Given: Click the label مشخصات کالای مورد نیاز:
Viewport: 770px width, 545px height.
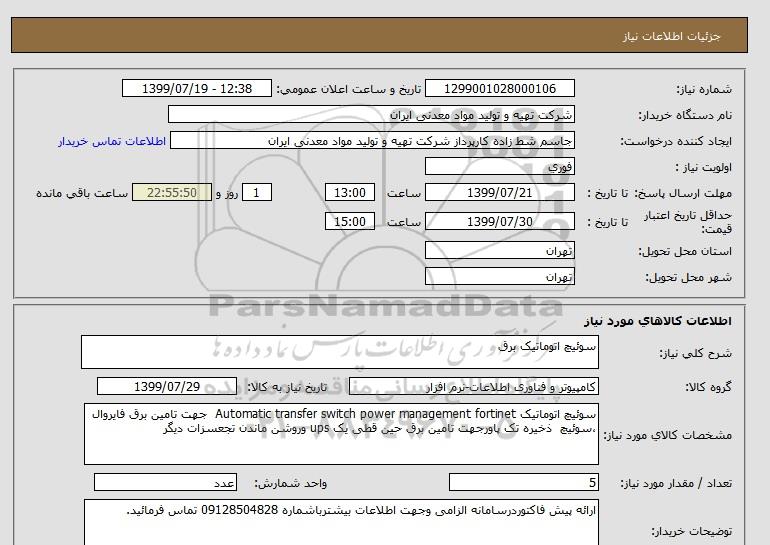Looking at the screenshot, I should 667,435.
